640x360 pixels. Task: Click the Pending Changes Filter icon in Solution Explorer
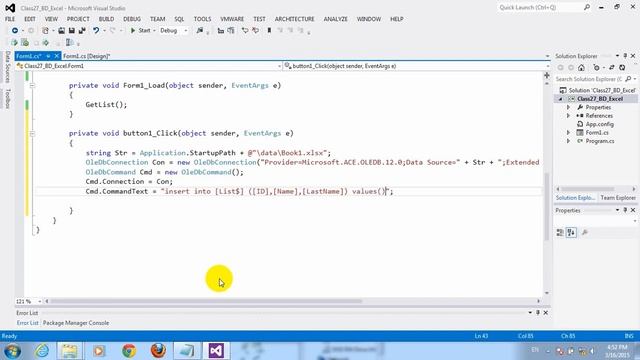[x=596, y=68]
